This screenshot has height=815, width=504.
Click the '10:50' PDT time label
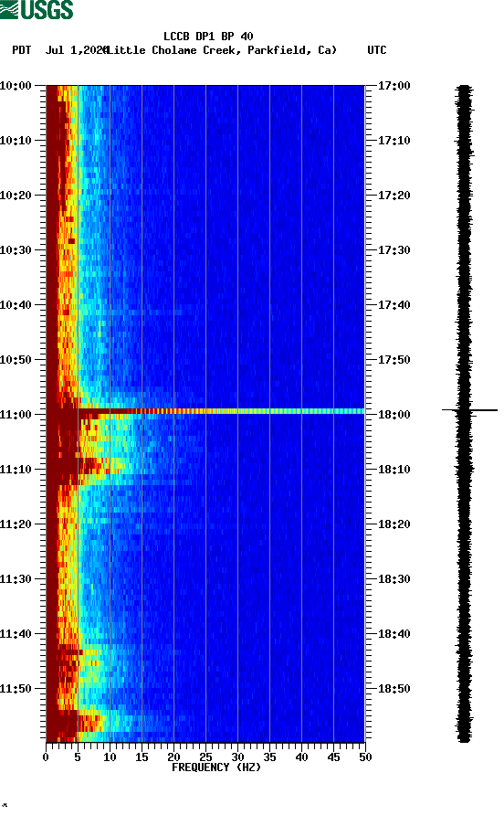16,360
